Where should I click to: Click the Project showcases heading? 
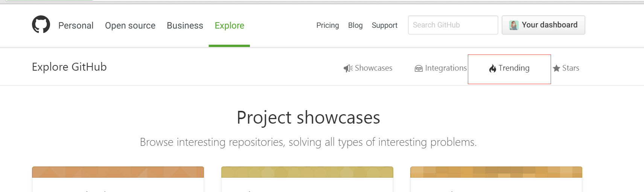tap(308, 118)
